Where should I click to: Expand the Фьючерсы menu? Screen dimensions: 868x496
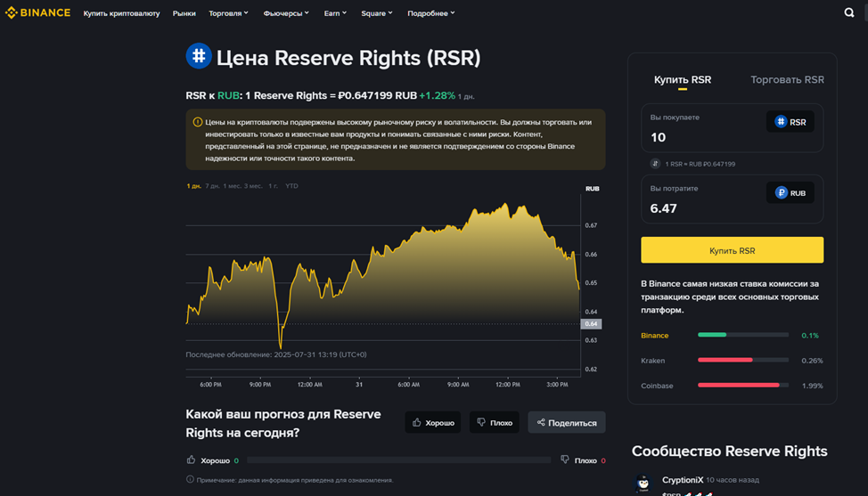tap(286, 13)
